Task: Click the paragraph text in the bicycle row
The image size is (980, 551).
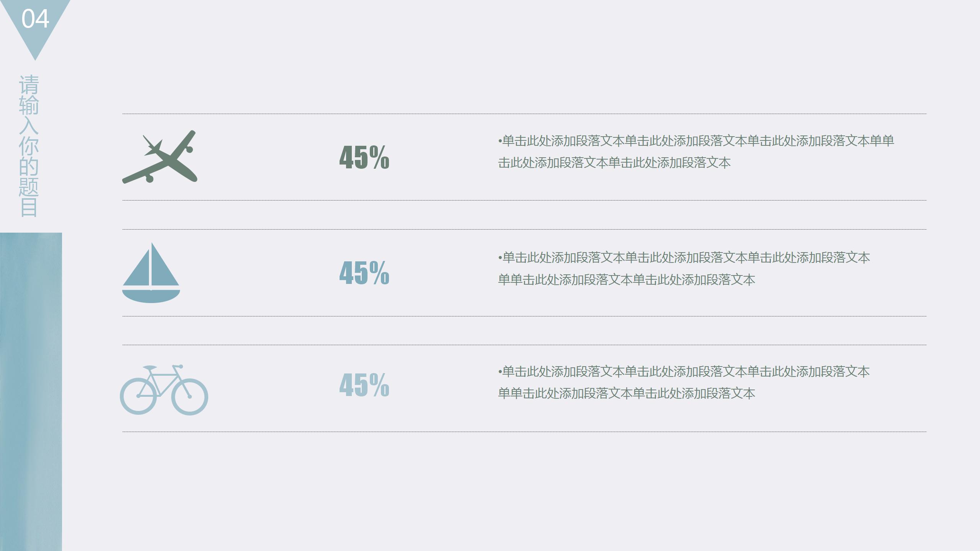Action: [x=684, y=382]
